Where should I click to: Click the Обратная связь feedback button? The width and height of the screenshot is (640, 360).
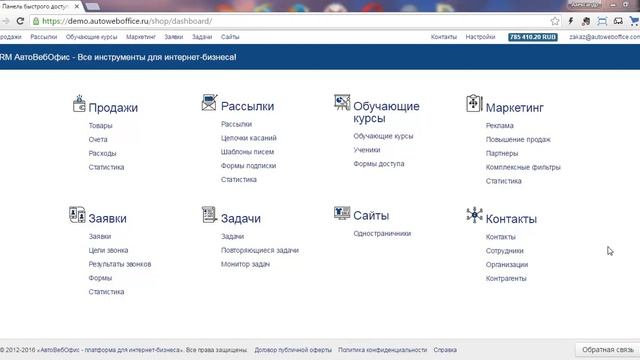pos(608,350)
